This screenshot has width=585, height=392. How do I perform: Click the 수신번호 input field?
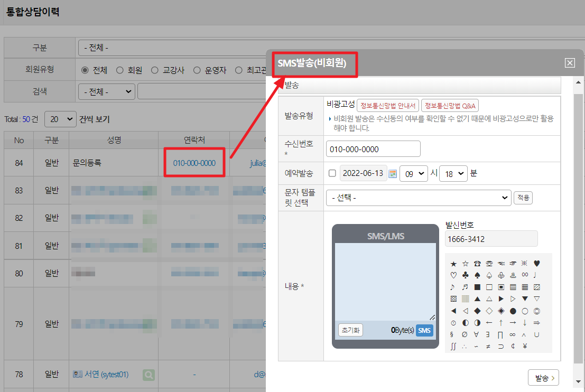click(x=373, y=149)
